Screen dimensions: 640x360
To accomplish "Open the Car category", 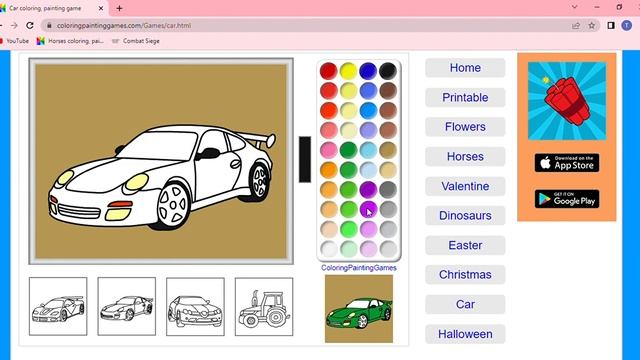I will 465,304.
